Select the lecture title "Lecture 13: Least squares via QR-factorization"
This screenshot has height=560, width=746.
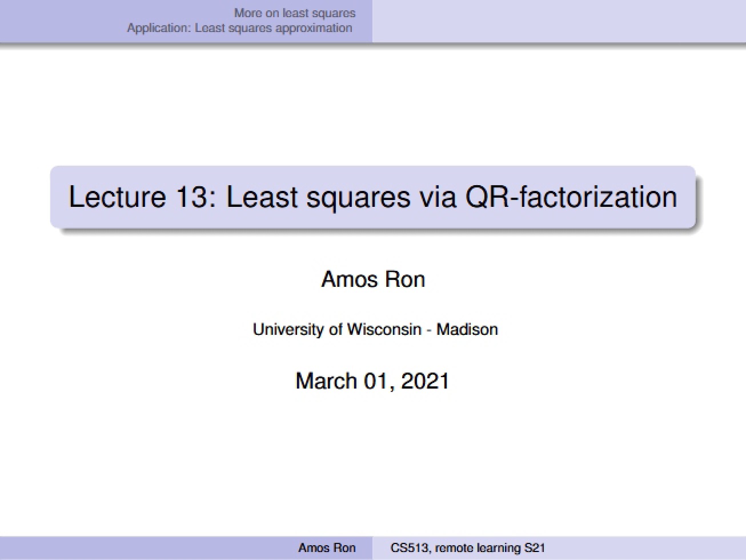click(373, 197)
